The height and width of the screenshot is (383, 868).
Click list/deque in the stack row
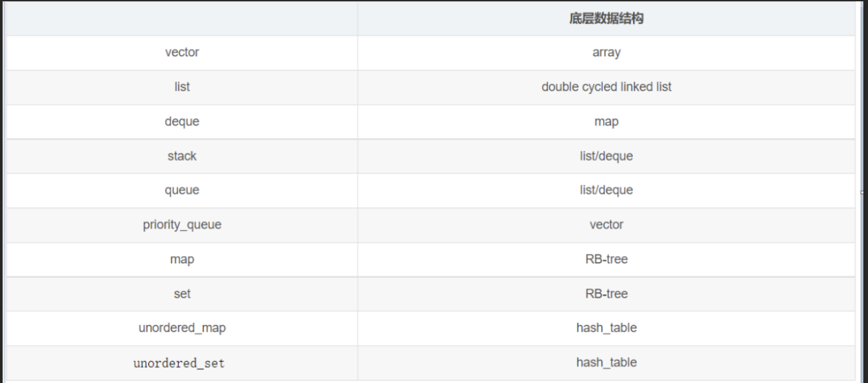pyautogui.click(x=606, y=156)
